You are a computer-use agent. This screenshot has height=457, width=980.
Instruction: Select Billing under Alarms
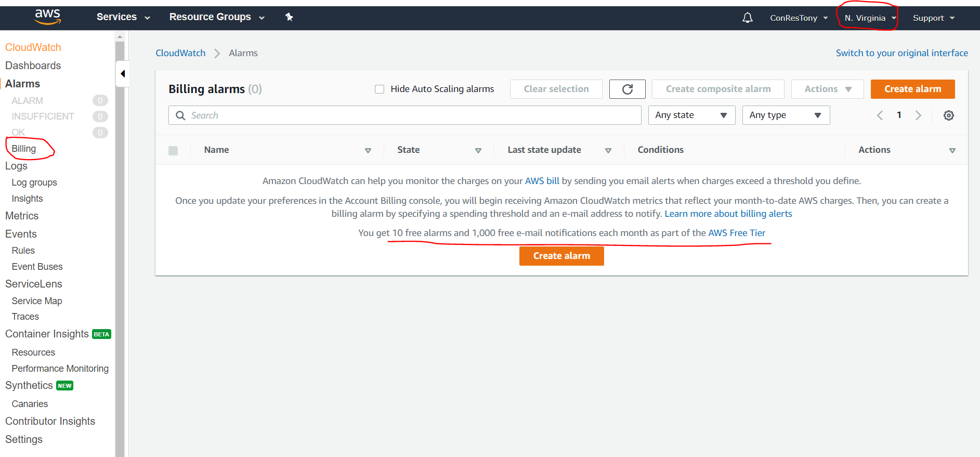coord(24,149)
